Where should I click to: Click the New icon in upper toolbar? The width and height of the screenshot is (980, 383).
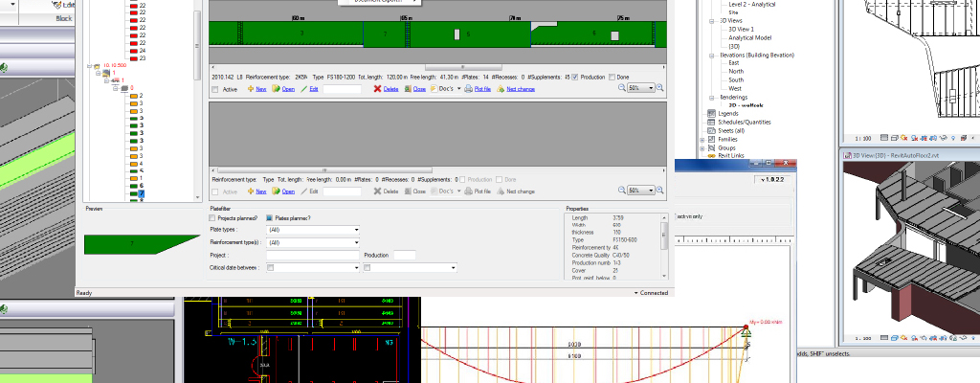(x=251, y=88)
